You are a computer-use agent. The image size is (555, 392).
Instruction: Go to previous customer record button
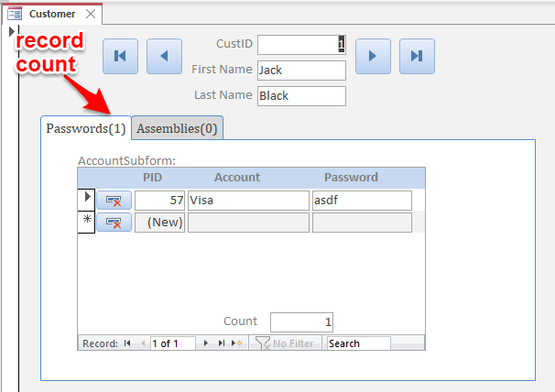click(x=164, y=56)
